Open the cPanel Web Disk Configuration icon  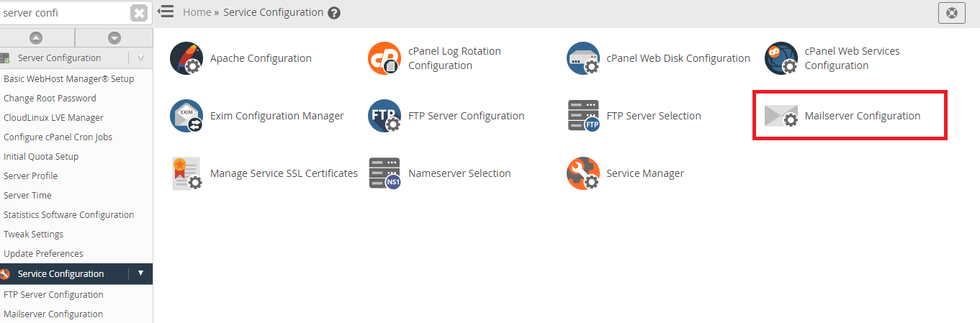(x=583, y=58)
